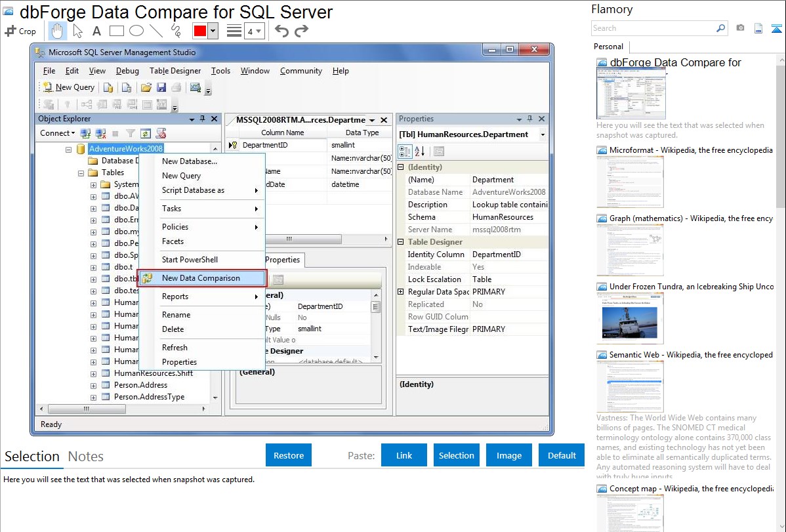Switch to the Selection tab
Image resolution: width=786 pixels, height=532 pixels.
coord(32,457)
